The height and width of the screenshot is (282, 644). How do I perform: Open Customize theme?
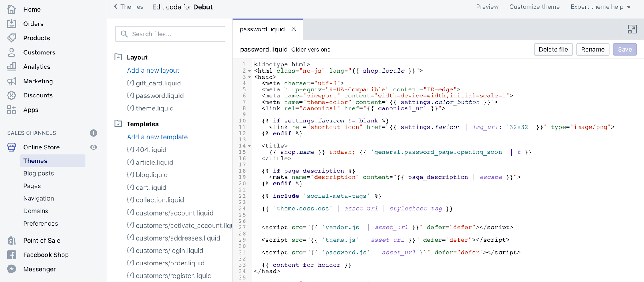point(535,7)
